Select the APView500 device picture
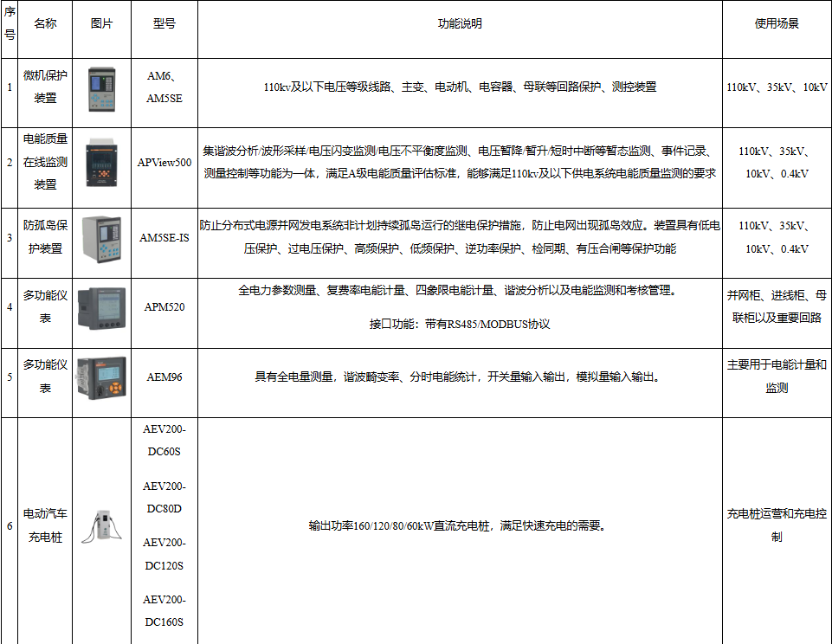This screenshot has height=644, width=832. tap(101, 163)
